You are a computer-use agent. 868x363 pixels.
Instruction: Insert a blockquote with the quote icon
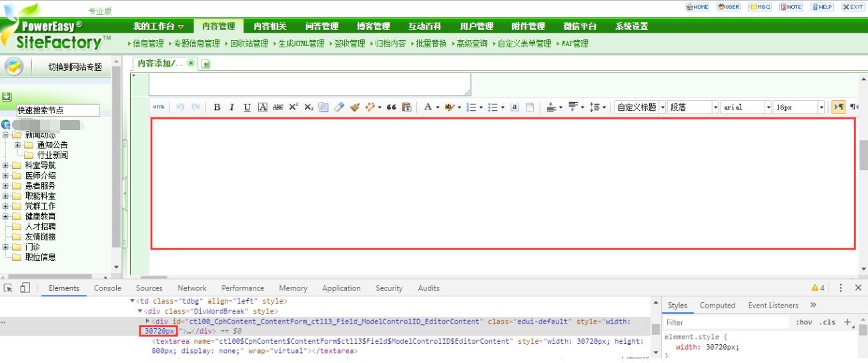tap(391, 107)
